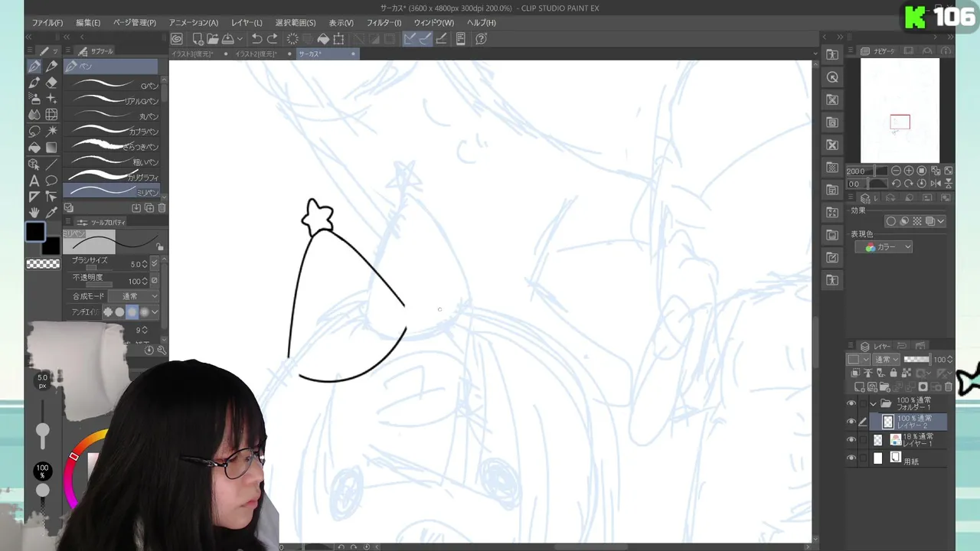The image size is (980, 551).
Task: Click the Scale/Rotate transform icon
Action: click(338, 38)
